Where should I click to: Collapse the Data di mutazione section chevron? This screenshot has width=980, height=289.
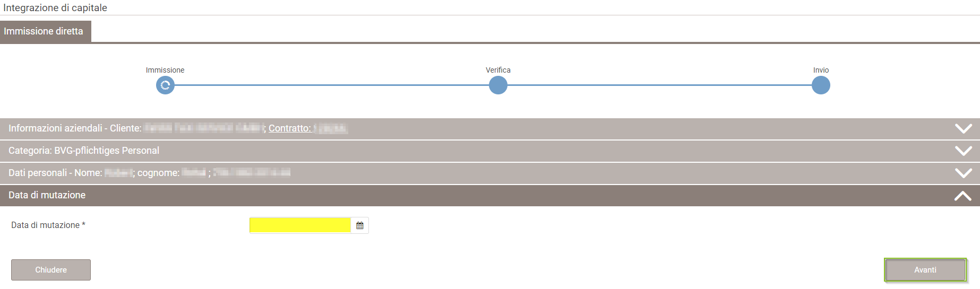point(963,196)
